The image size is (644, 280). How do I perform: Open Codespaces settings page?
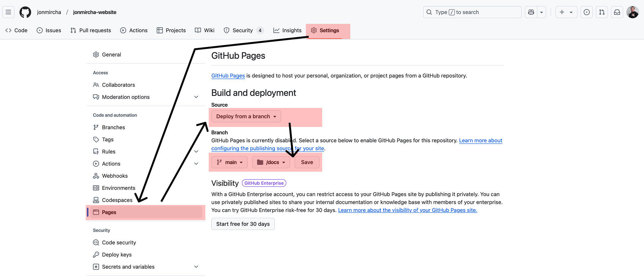coord(146,200)
